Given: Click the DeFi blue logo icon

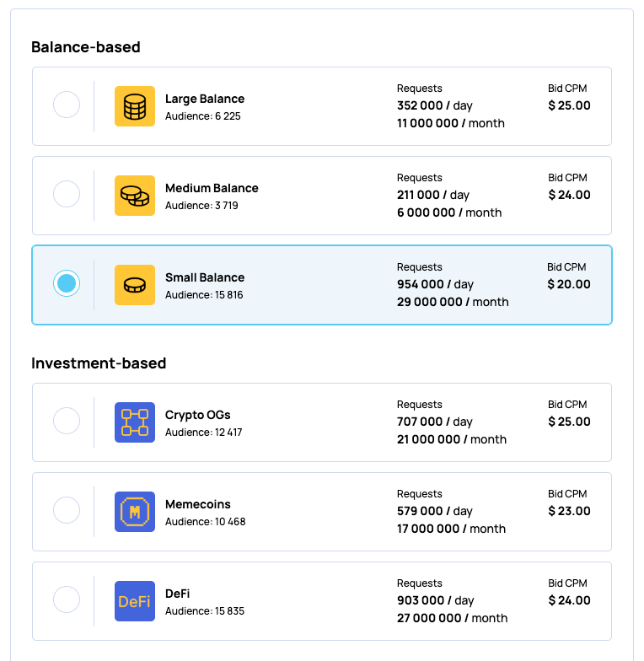Looking at the screenshot, I should pos(135,601).
